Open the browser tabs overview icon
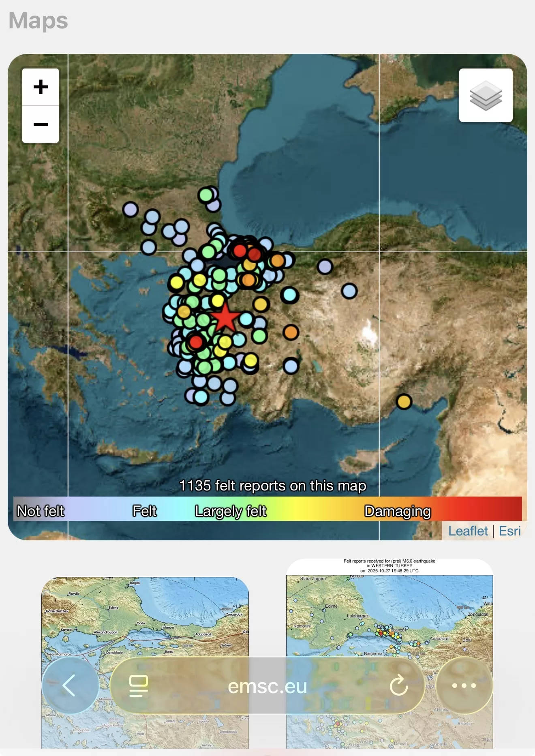Viewport: 535px width, 756px height. coord(138,685)
